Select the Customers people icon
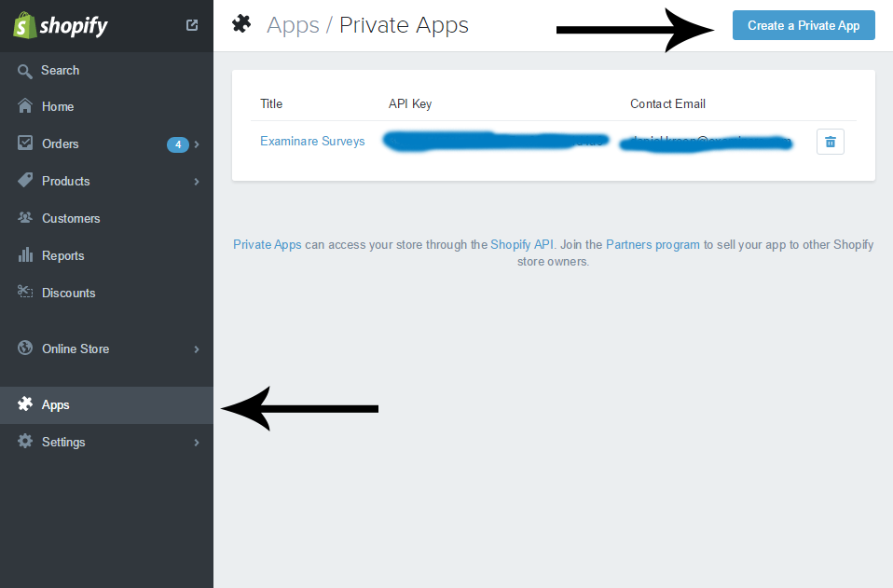 point(25,217)
